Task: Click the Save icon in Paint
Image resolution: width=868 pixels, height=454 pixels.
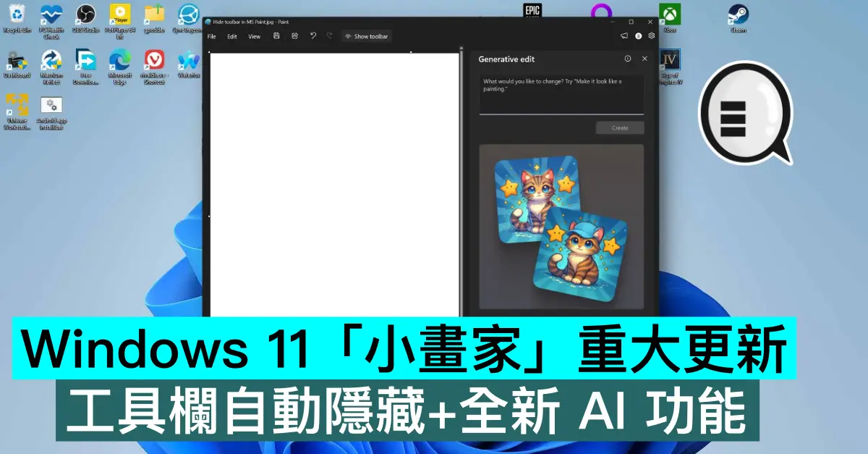Action: coord(276,36)
